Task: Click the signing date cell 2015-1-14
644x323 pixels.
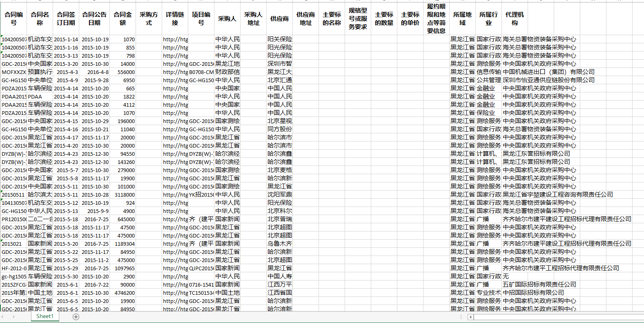Action: tap(66, 39)
